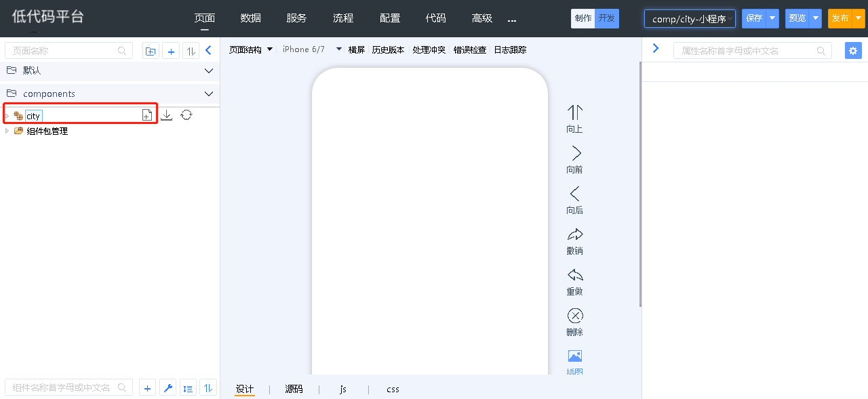Open the 数据 top menu
The height and width of the screenshot is (399, 868).
click(250, 18)
